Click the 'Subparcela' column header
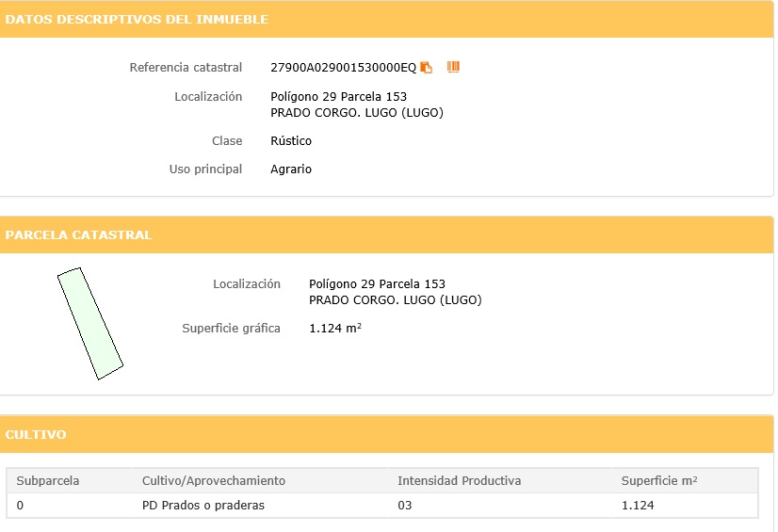 click(48, 481)
